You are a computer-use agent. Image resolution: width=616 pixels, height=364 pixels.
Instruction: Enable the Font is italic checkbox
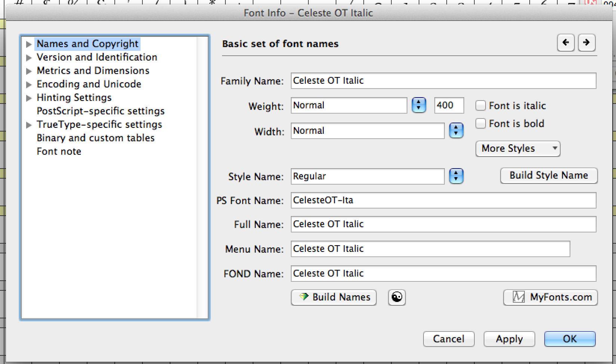tap(481, 106)
